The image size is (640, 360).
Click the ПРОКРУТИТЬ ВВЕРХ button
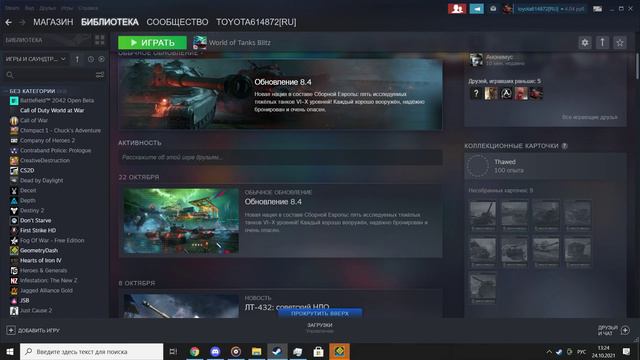pos(320,313)
